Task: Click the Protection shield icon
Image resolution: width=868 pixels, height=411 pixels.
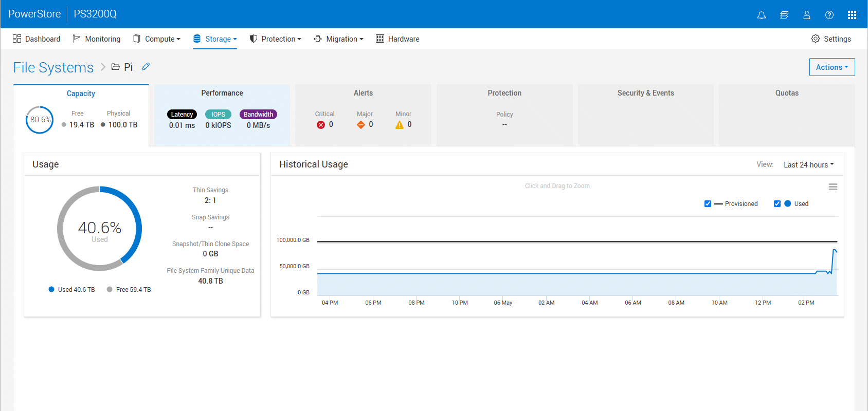Action: pos(254,39)
